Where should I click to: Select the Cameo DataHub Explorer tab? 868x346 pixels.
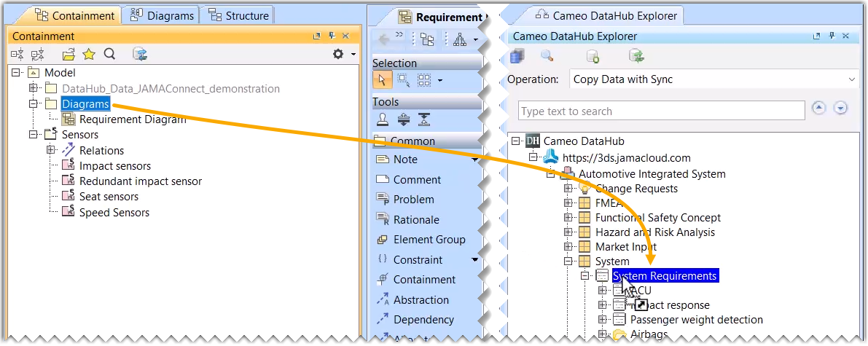tap(606, 15)
